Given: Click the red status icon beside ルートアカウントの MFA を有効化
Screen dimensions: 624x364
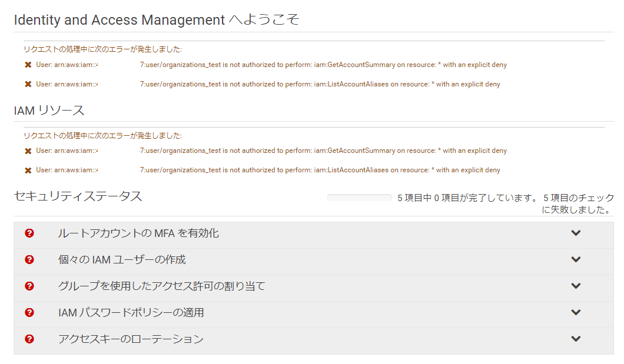Looking at the screenshot, I should [29, 234].
